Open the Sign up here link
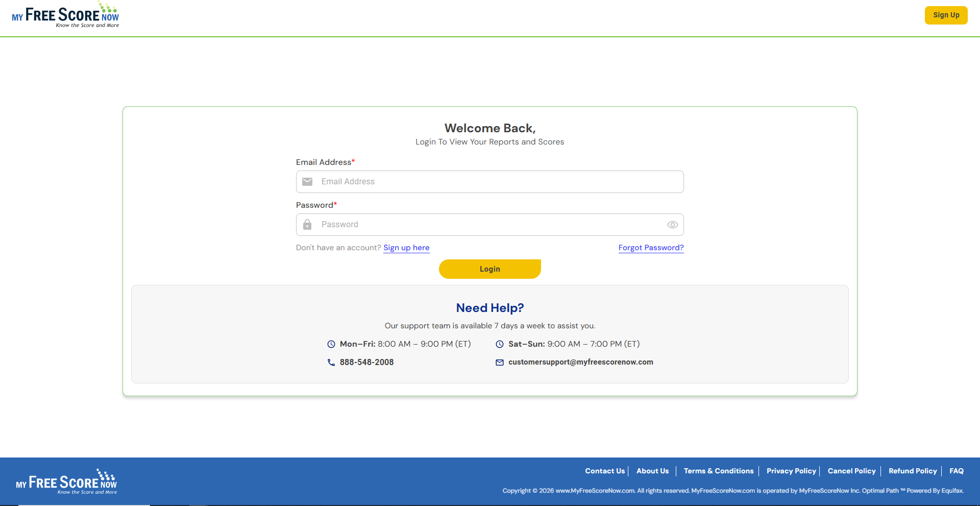 [406, 248]
